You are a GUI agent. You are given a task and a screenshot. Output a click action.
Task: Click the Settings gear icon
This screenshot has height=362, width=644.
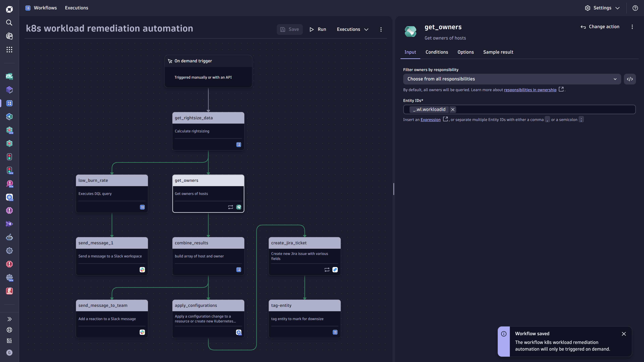tap(587, 8)
